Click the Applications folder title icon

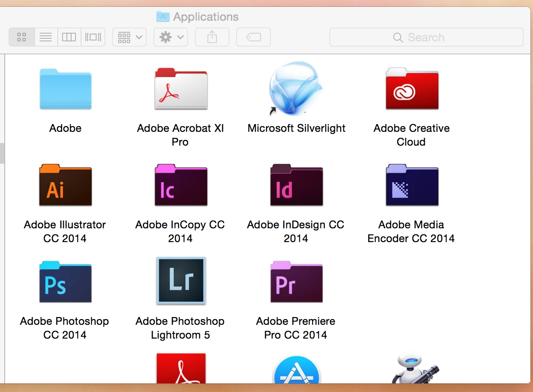163,17
